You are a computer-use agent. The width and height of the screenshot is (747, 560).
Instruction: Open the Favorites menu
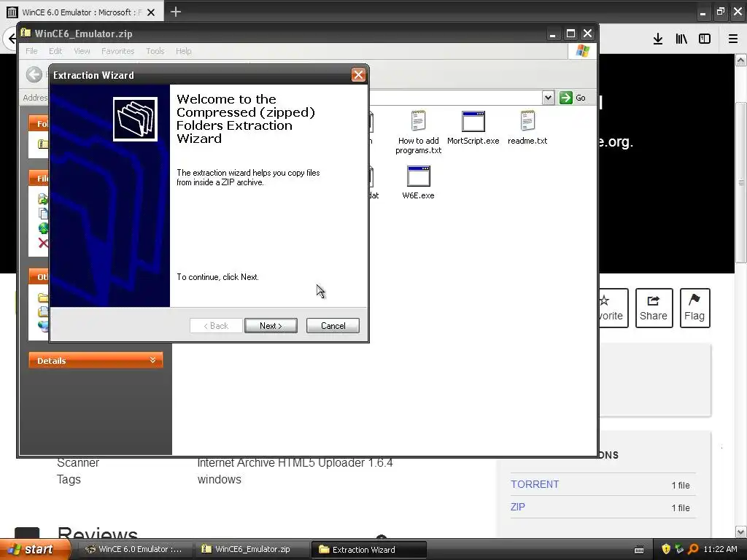[117, 51]
